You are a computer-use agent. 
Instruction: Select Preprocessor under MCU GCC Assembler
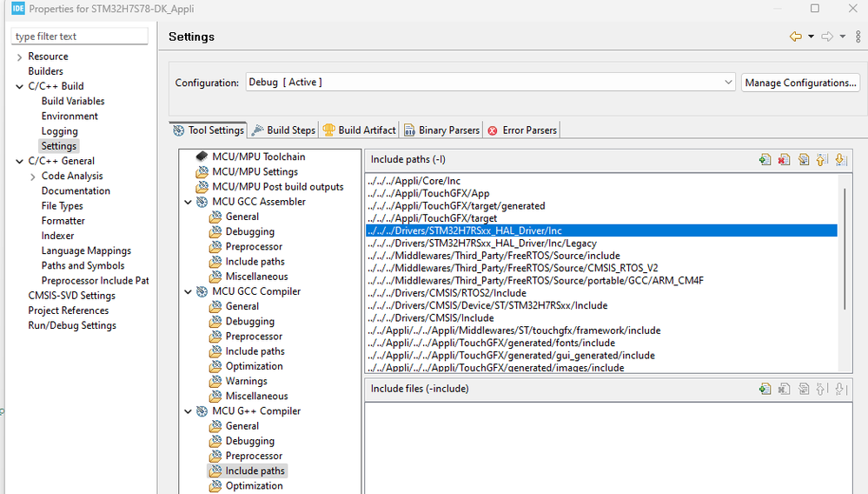(254, 246)
